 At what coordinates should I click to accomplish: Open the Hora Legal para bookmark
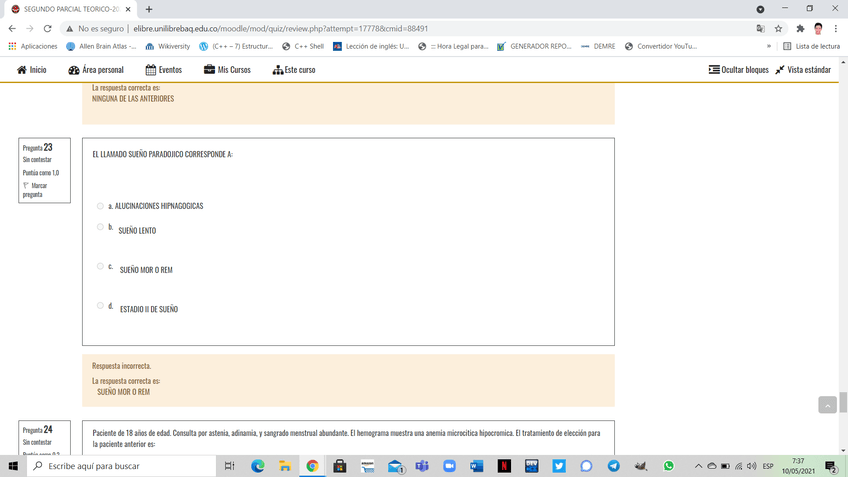coord(453,47)
